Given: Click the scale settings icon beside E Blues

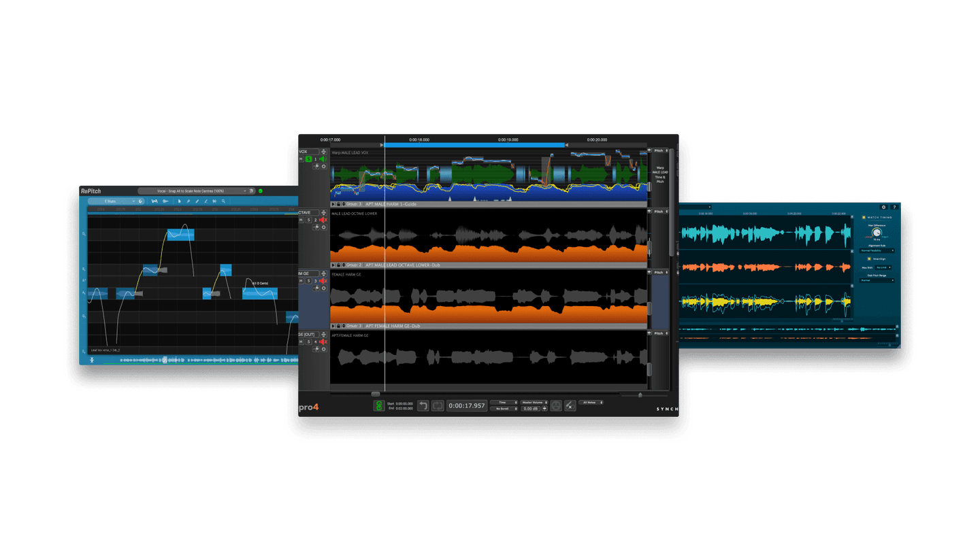Looking at the screenshot, I should pos(140,201).
